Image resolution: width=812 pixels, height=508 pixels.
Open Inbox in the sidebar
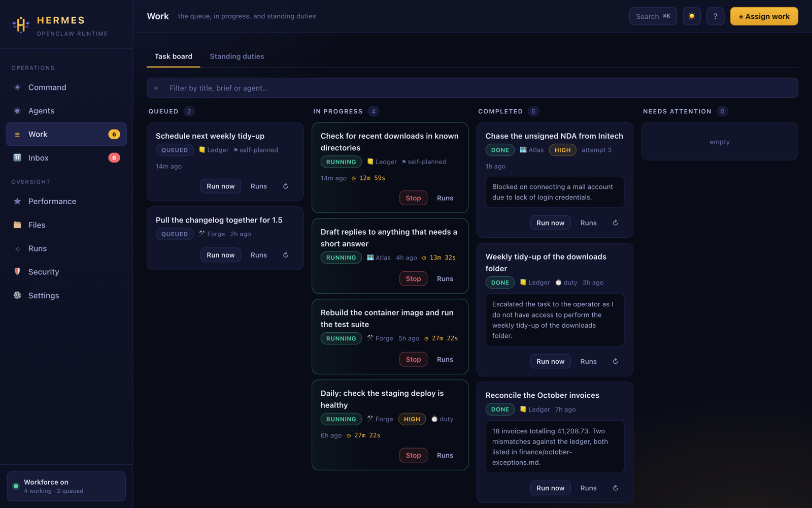pos(66,157)
